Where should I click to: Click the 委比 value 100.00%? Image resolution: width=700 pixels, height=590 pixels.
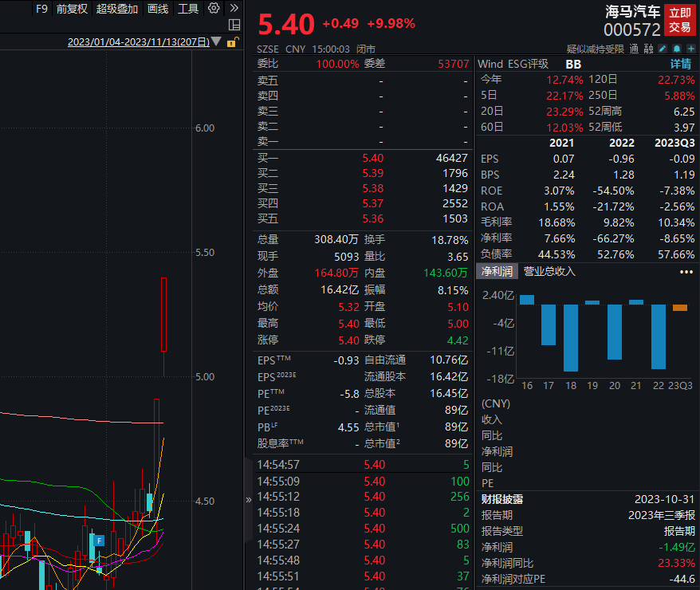click(337, 64)
